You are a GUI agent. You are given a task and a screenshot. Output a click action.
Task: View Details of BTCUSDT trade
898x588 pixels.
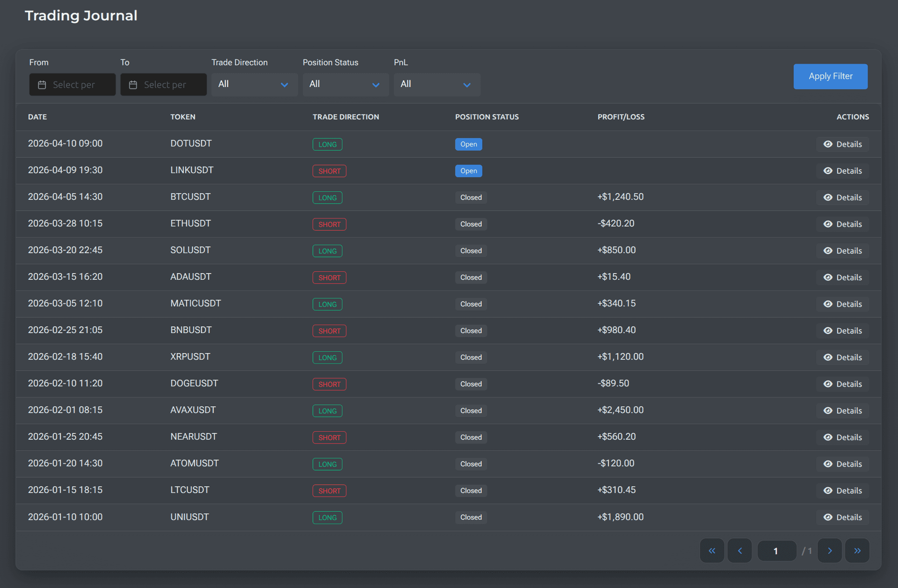pos(843,197)
